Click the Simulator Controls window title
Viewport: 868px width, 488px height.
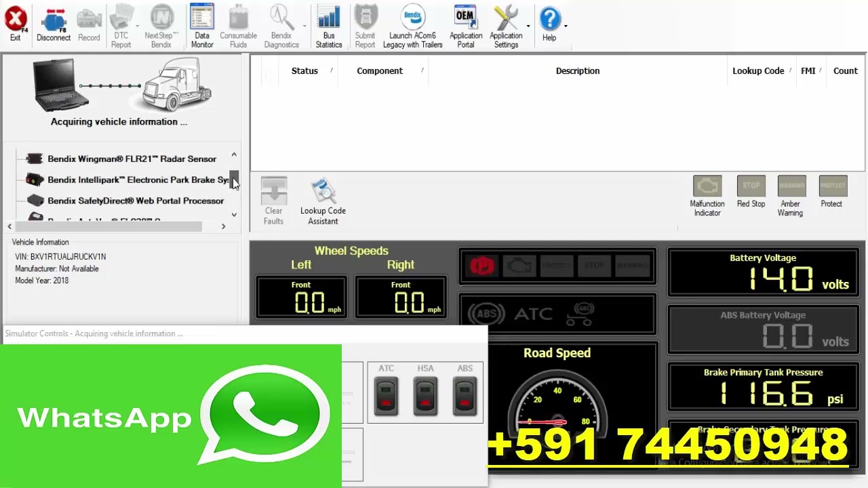coord(94,333)
